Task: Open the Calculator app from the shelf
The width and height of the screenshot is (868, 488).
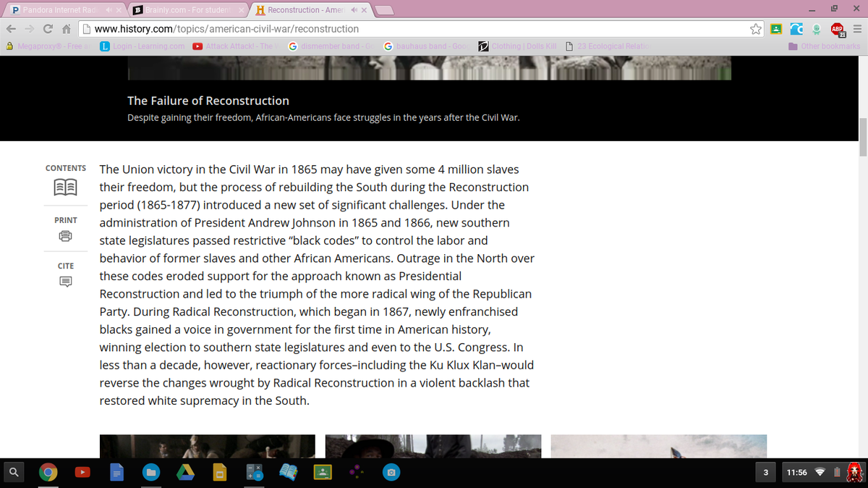Action: tap(255, 472)
